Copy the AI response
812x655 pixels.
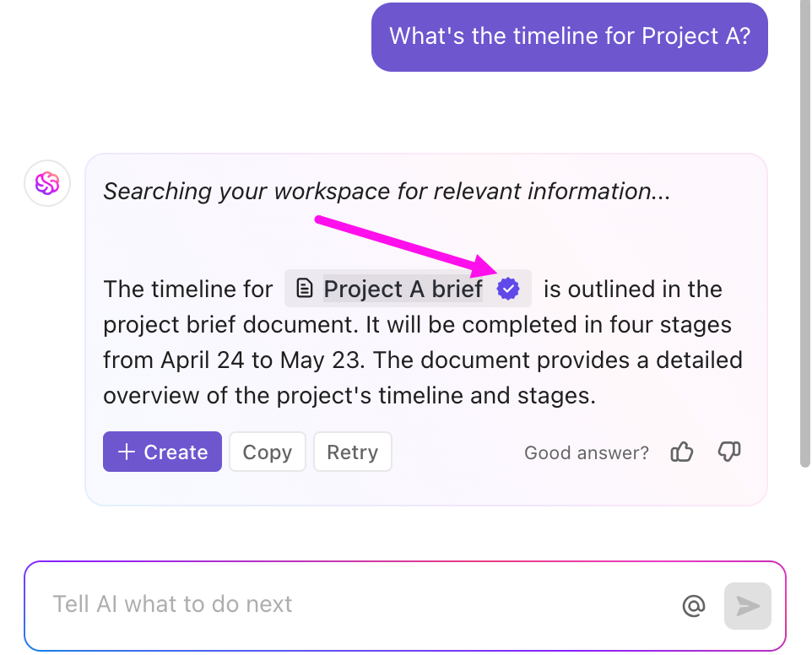[x=267, y=452]
